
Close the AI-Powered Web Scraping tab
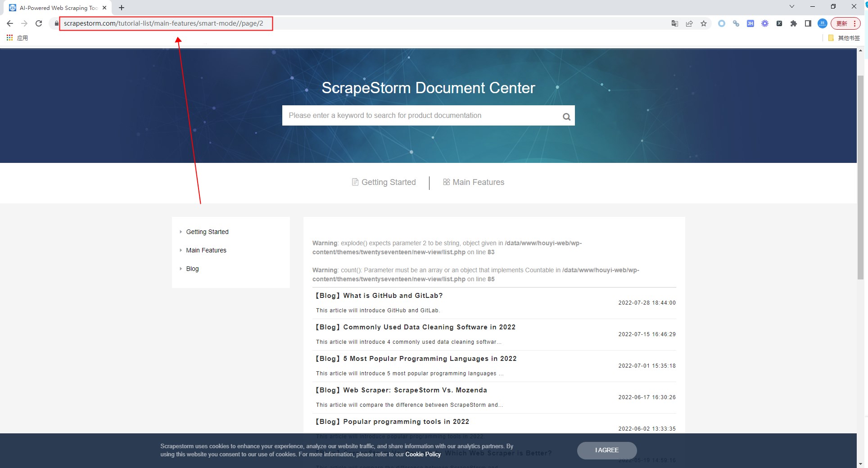point(104,8)
